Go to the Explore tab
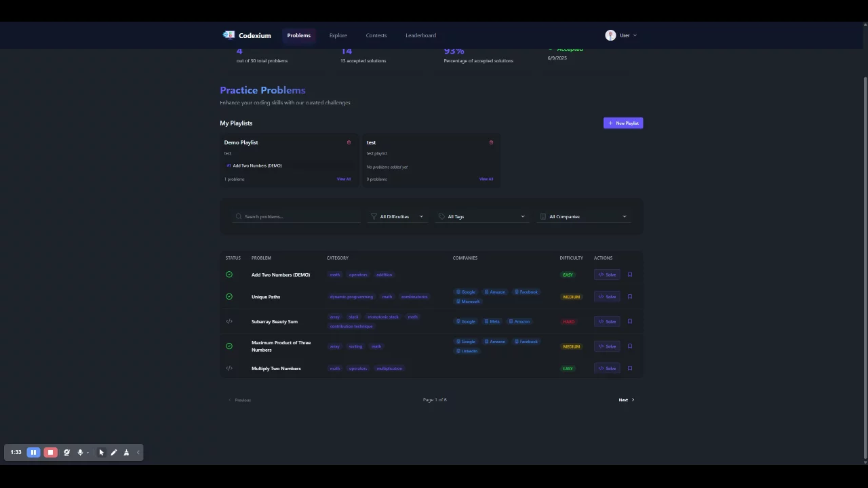The image size is (868, 488). coord(338,35)
